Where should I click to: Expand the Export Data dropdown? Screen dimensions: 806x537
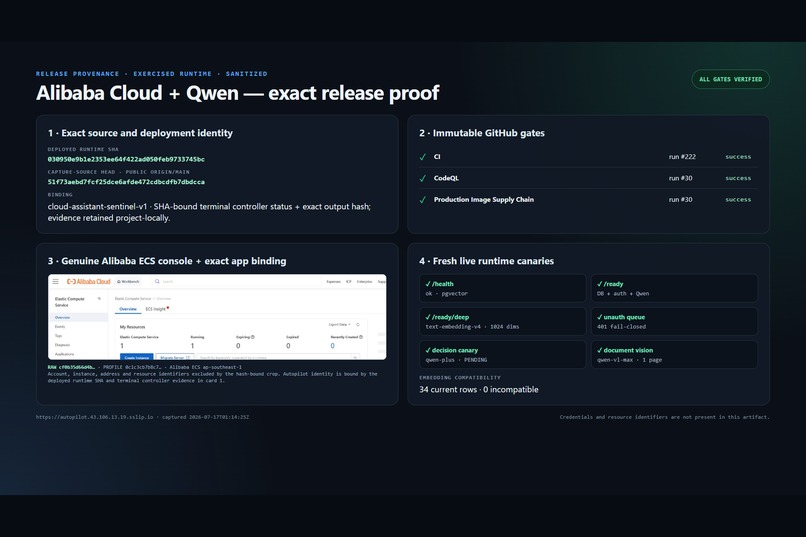coord(340,325)
